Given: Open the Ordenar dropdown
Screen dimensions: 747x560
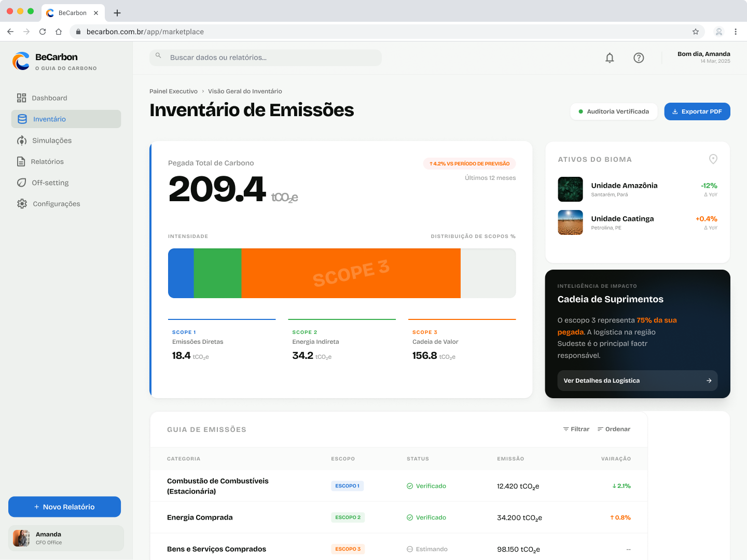Looking at the screenshot, I should [x=614, y=429].
